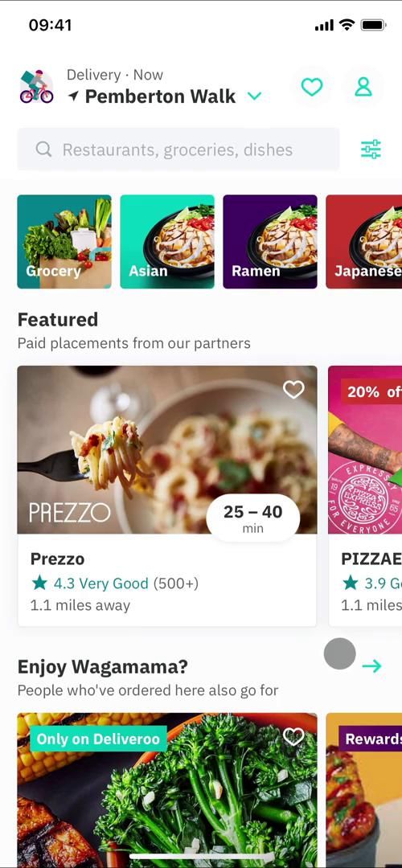Open the account profile icon

pyautogui.click(x=363, y=87)
